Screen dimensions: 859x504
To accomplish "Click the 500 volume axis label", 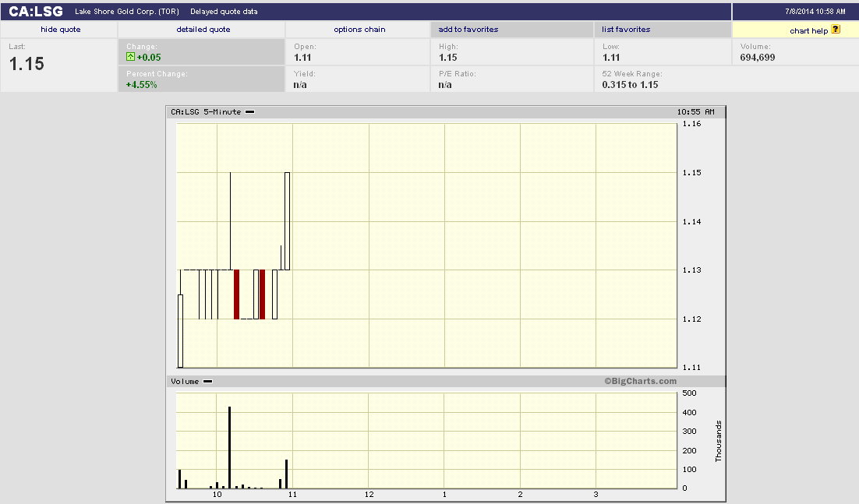I will coord(689,393).
